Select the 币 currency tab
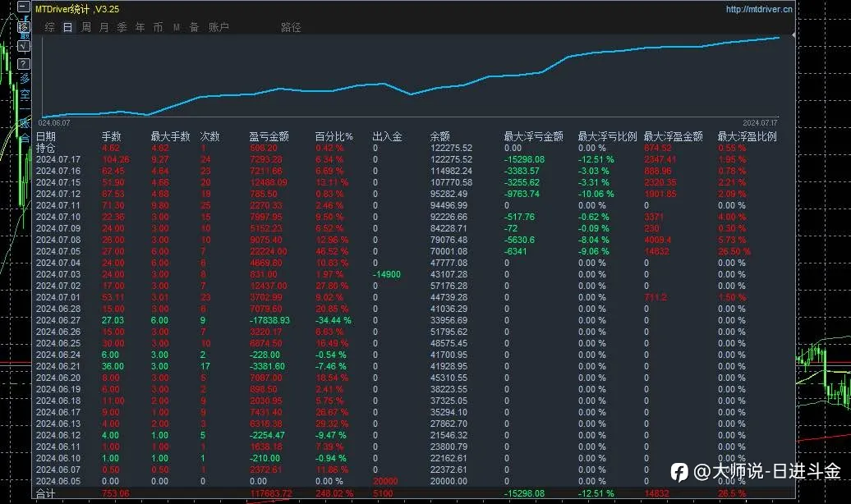851x504 pixels. pyautogui.click(x=158, y=27)
